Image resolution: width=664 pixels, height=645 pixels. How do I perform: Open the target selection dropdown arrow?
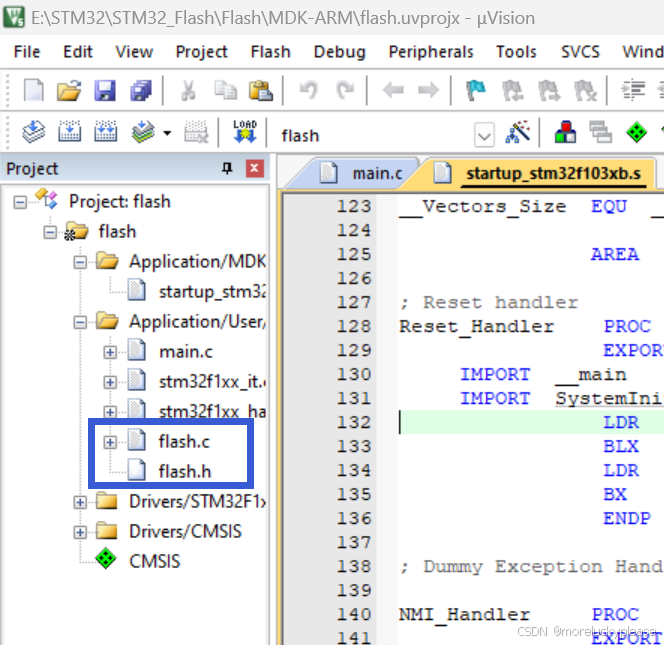coord(484,136)
